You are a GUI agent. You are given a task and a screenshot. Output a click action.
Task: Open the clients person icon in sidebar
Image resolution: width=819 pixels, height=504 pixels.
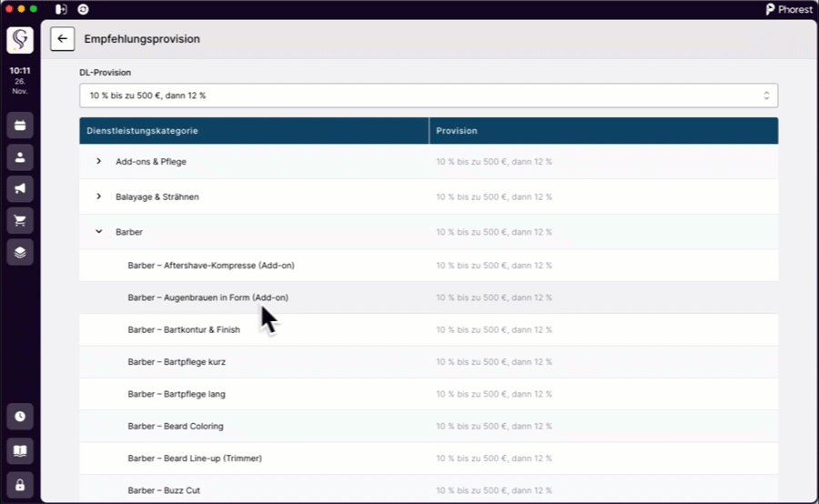point(20,157)
